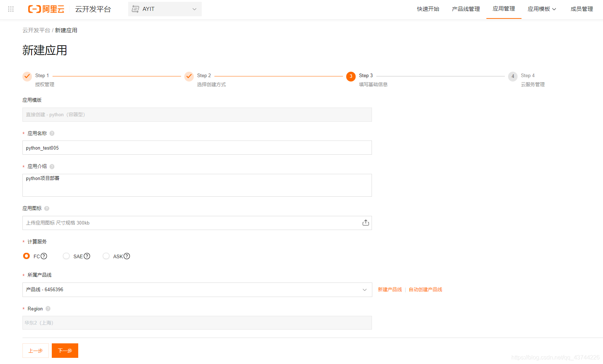Viewport: 603px width, 364px height.
Task: Click the Alibaba Cloud logo
Action: point(46,9)
